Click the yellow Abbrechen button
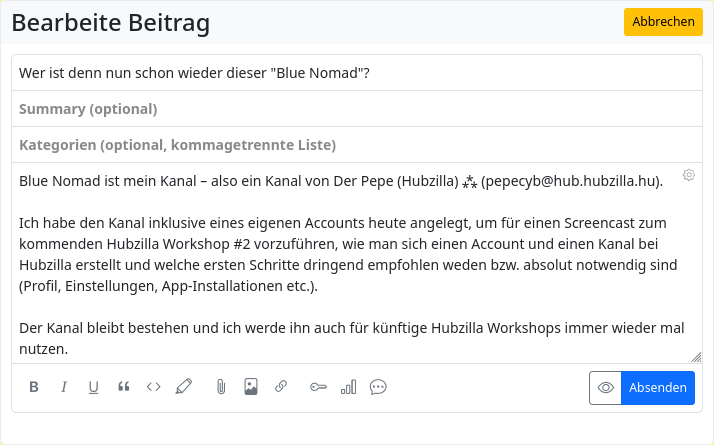The image size is (714, 445). click(663, 22)
